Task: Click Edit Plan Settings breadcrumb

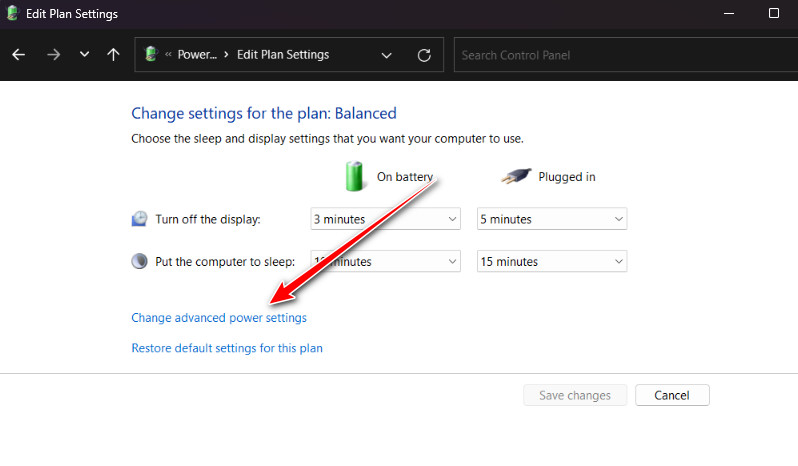Action: 283,54
